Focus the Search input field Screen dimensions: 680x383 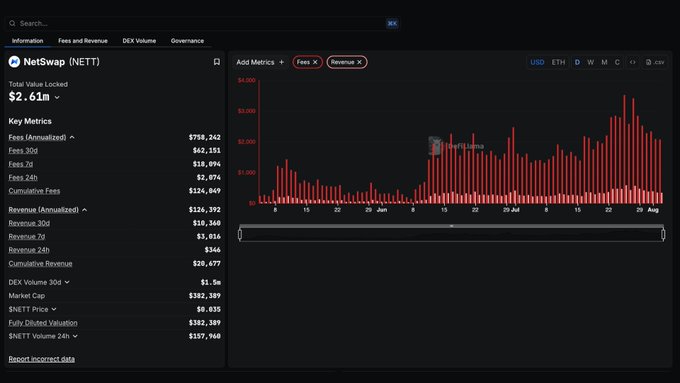pyautogui.click(x=202, y=23)
